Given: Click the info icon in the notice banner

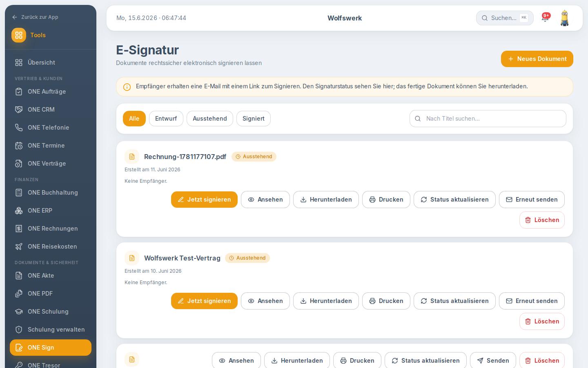Looking at the screenshot, I should (127, 87).
